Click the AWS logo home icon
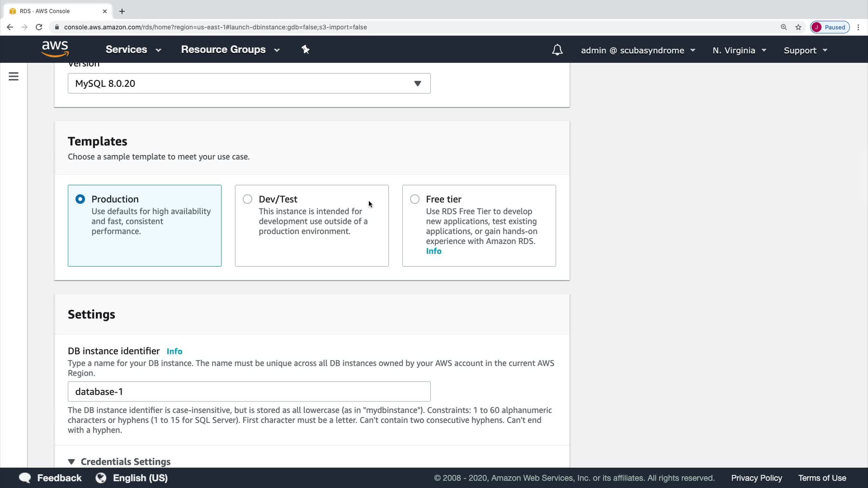Image resolution: width=868 pixels, height=488 pixels. point(55,49)
